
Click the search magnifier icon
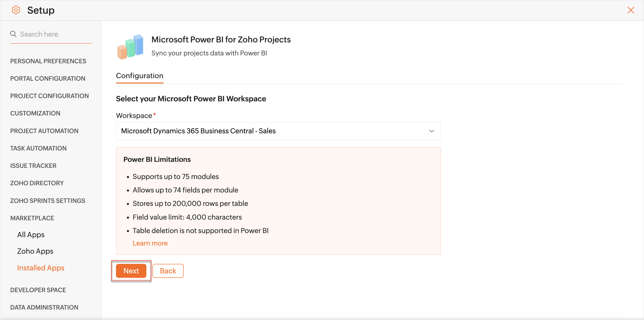13,34
